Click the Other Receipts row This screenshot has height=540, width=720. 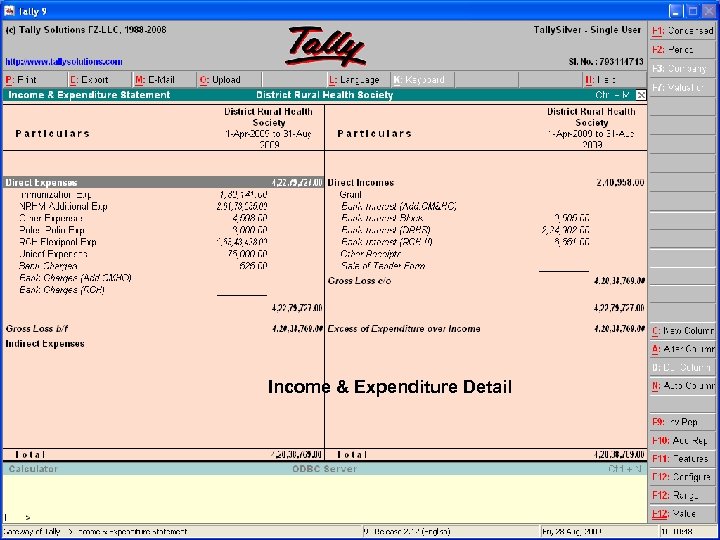pyautogui.click(x=371, y=254)
